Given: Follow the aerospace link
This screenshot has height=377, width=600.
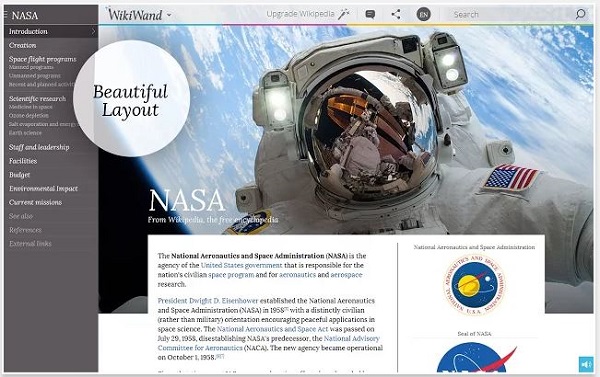Looking at the screenshot, I should (x=346, y=275).
